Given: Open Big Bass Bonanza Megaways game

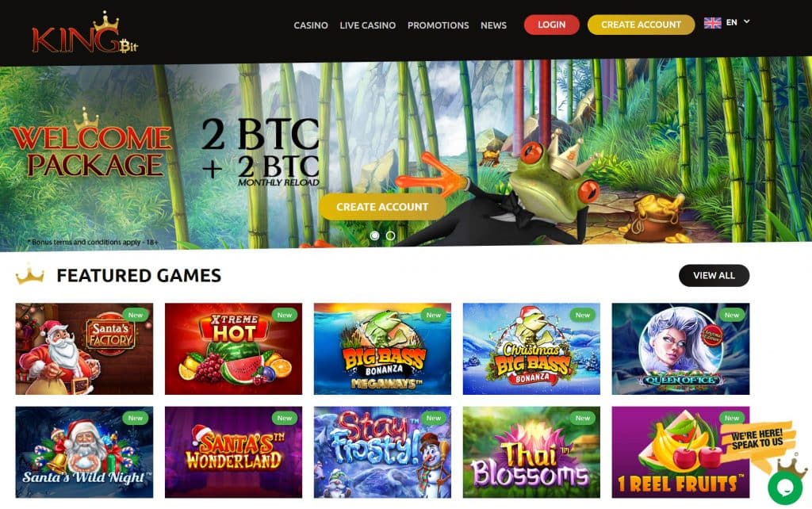Looking at the screenshot, I should point(382,349).
